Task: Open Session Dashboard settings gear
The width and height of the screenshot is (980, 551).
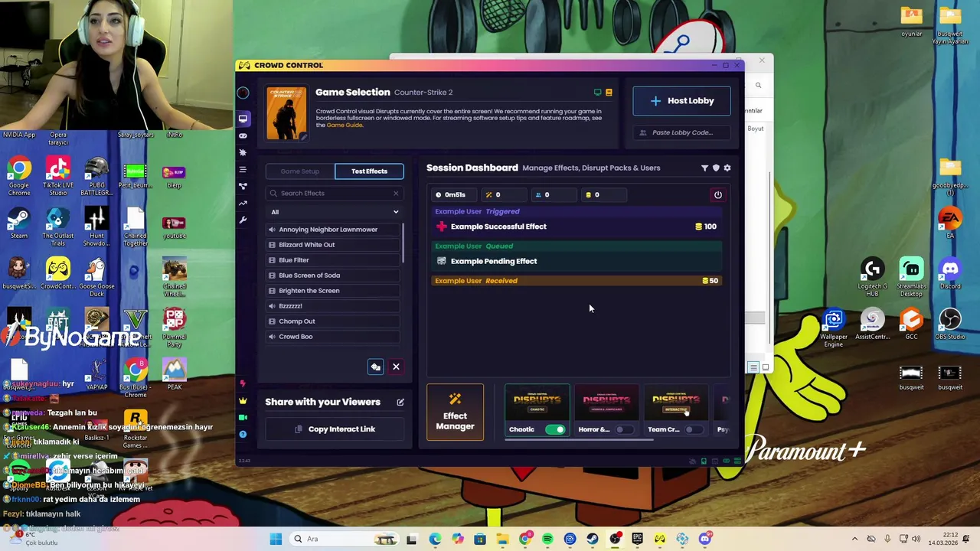Action: tap(727, 168)
